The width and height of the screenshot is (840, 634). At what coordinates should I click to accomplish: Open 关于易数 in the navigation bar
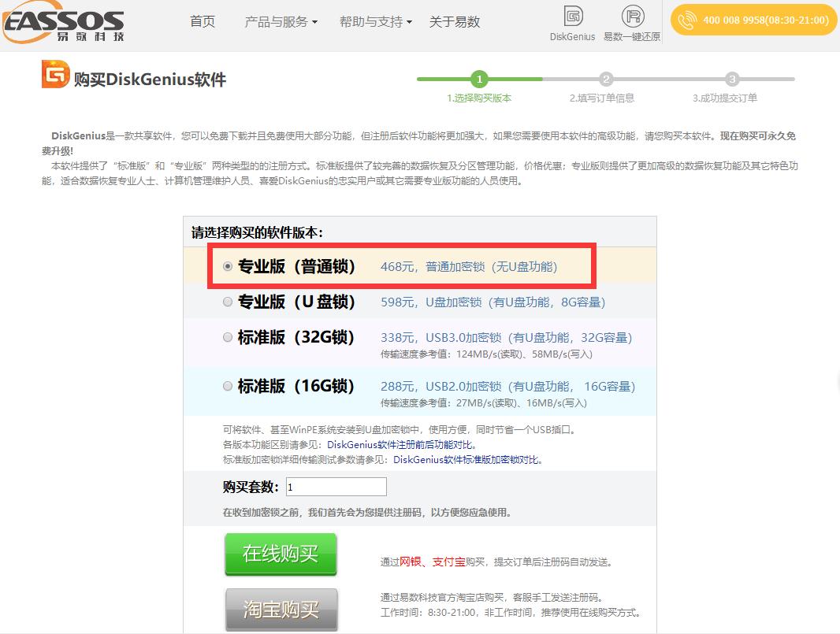pos(455,21)
